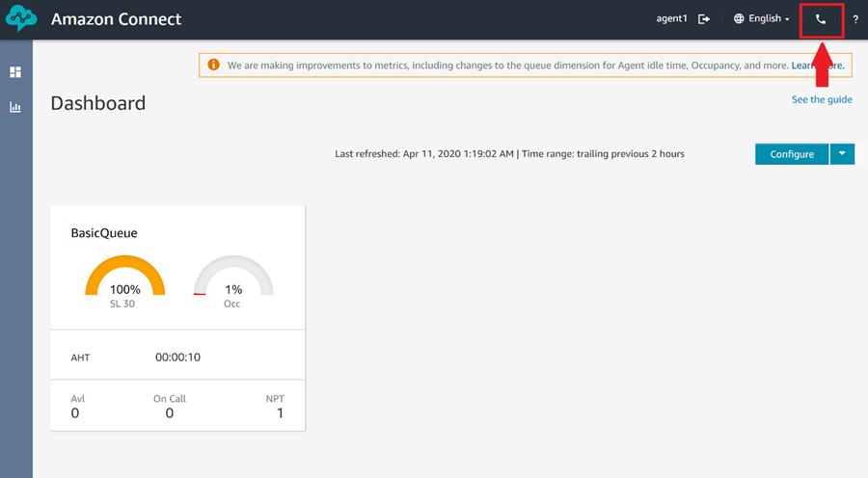The height and width of the screenshot is (478, 868).
Task: Click the Learn more link in banner
Action: (818, 66)
